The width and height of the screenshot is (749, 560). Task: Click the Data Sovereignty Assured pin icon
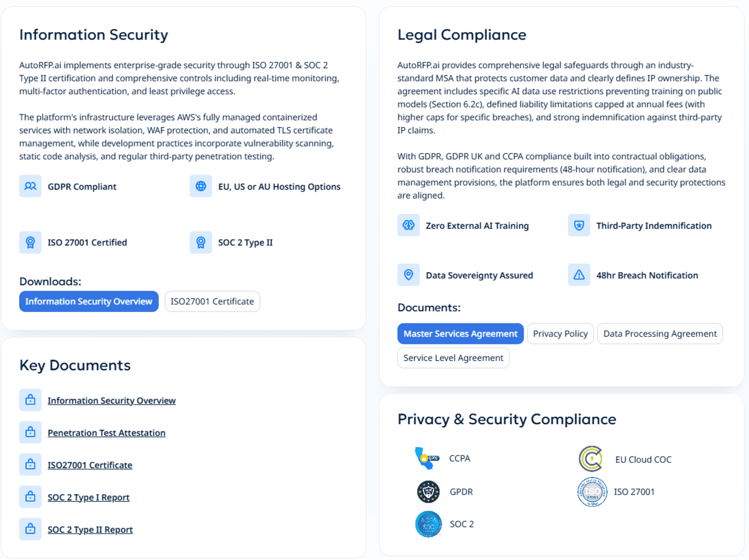[408, 274]
